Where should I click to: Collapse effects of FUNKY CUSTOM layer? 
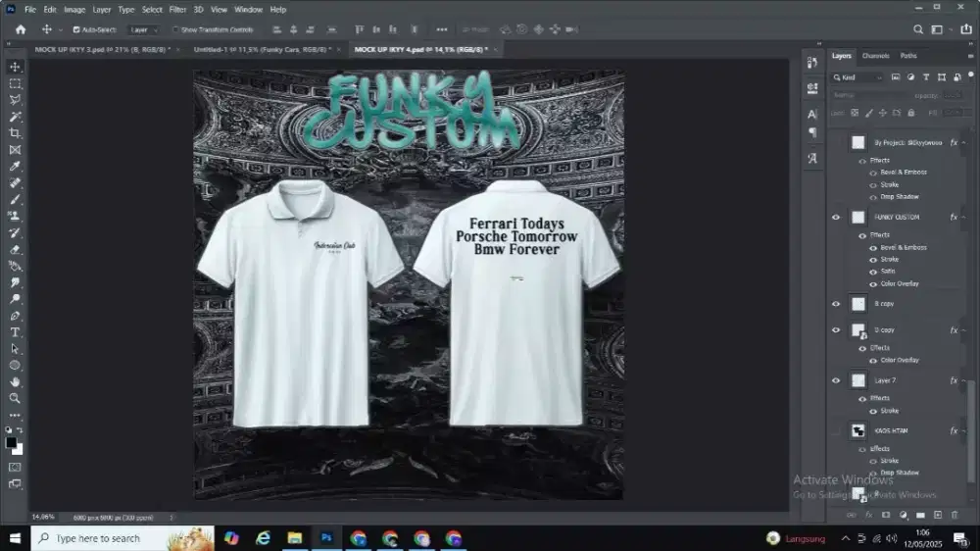coord(963,217)
